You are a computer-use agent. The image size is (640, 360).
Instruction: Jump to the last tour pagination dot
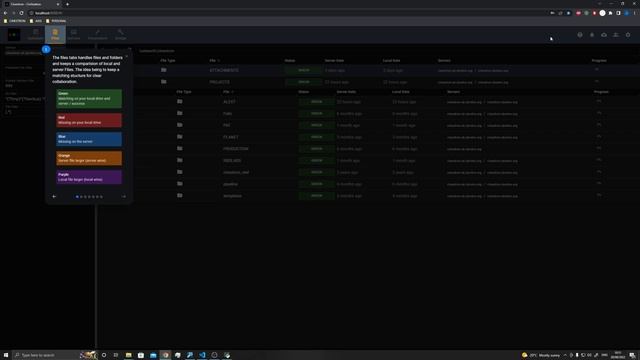point(101,197)
